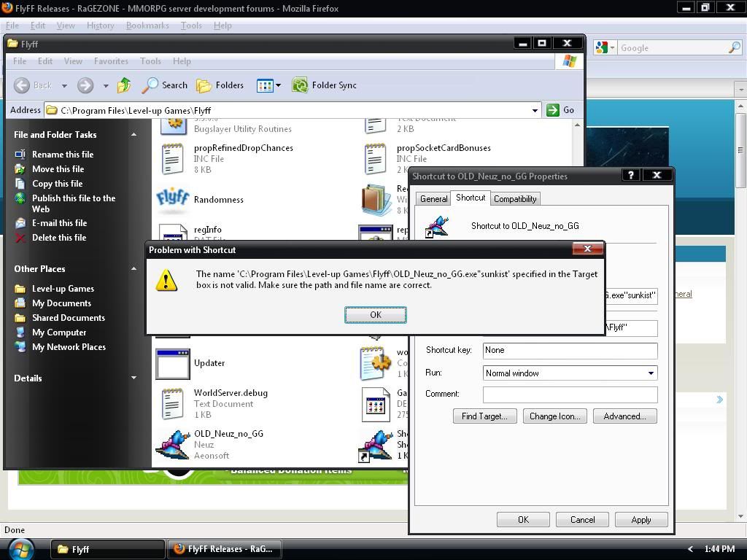Toggle the Folders pane button

pyautogui.click(x=220, y=85)
